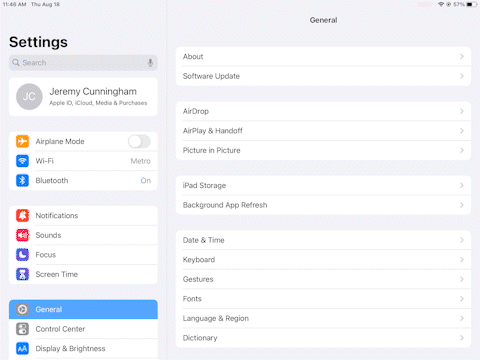The width and height of the screenshot is (480, 360).
Task: Tap the Bluetooth icon in sidebar
Action: click(22, 180)
